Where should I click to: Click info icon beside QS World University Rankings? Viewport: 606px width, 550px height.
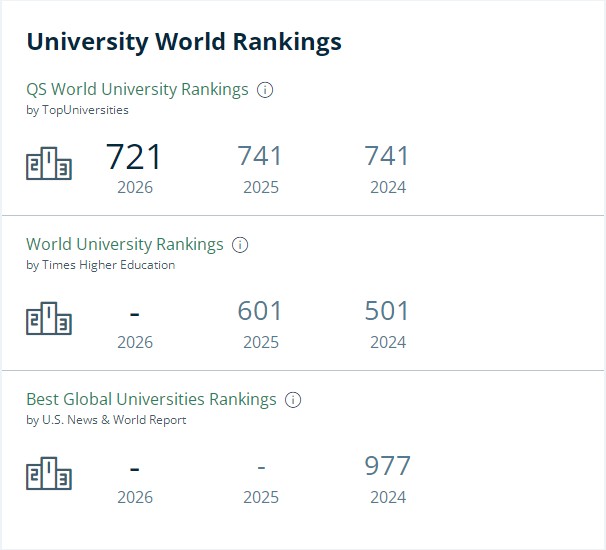coord(265,90)
